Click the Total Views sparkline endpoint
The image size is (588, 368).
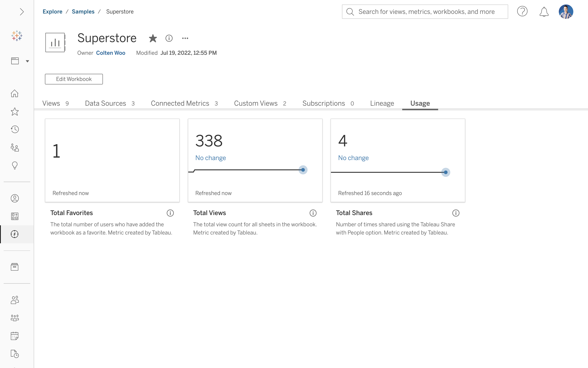(303, 170)
